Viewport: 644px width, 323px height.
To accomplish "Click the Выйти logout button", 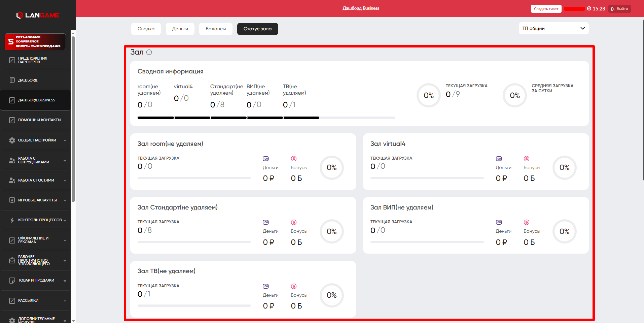I will tap(619, 9).
